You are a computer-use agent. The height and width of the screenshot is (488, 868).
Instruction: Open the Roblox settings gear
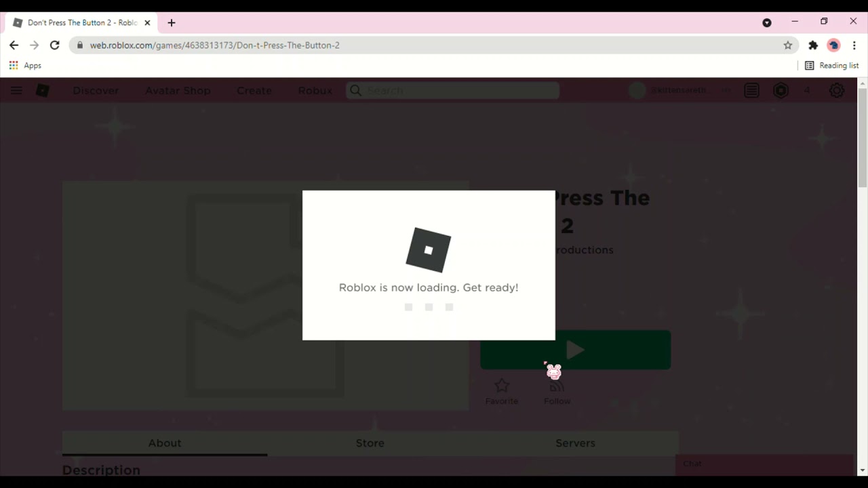pos(837,90)
